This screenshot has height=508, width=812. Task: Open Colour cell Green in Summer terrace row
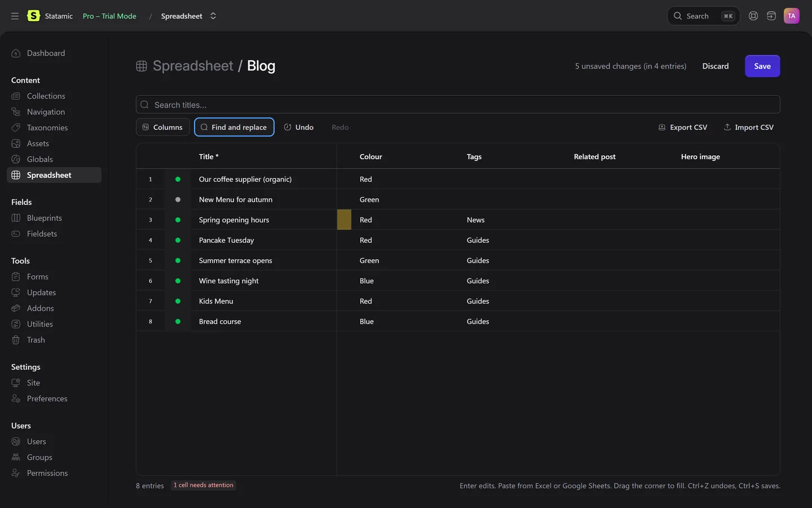404,260
